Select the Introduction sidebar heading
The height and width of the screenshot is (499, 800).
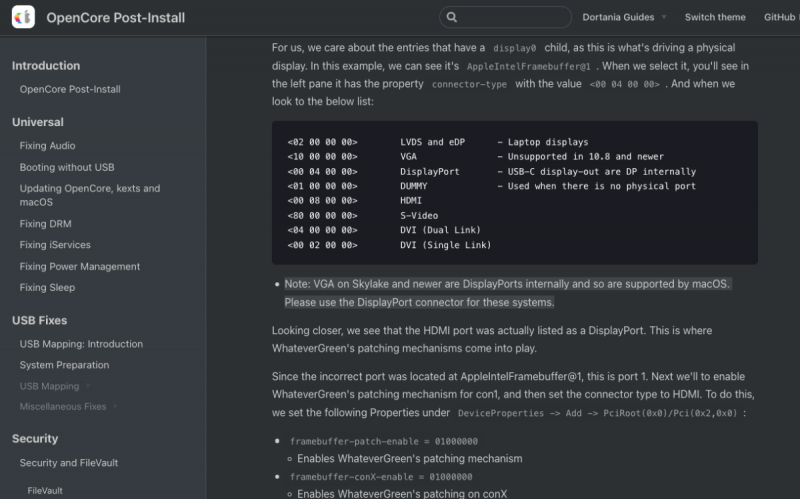point(46,65)
